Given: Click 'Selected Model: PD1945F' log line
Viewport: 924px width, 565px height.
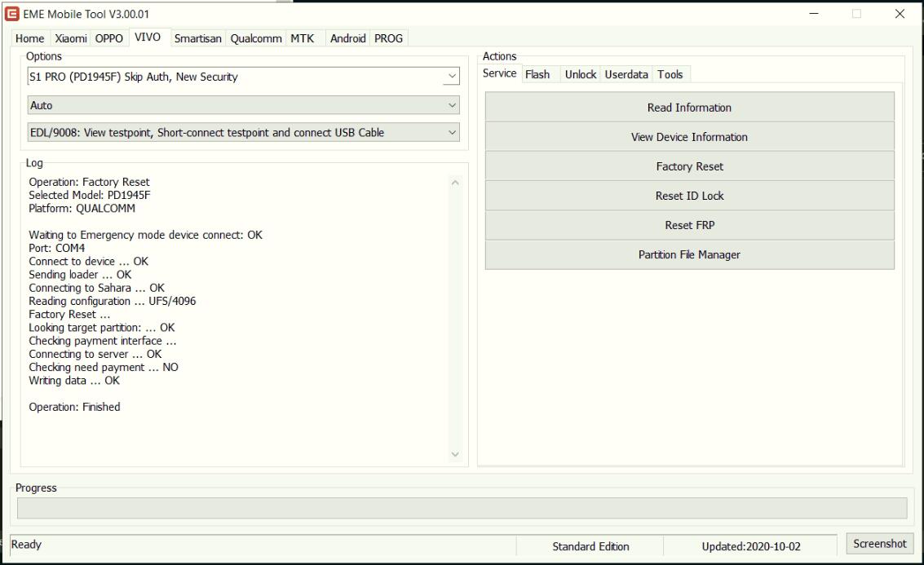Looking at the screenshot, I should tap(90, 195).
